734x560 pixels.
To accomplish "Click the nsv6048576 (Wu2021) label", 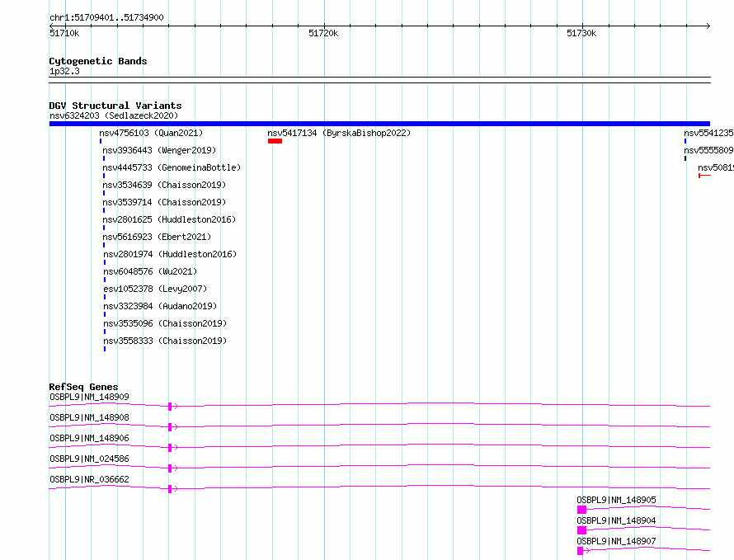I will point(150,271).
